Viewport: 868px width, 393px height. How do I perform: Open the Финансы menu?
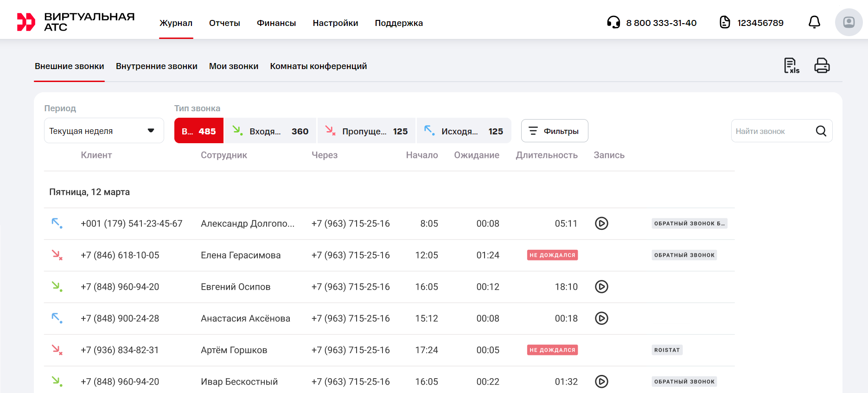[x=276, y=23]
